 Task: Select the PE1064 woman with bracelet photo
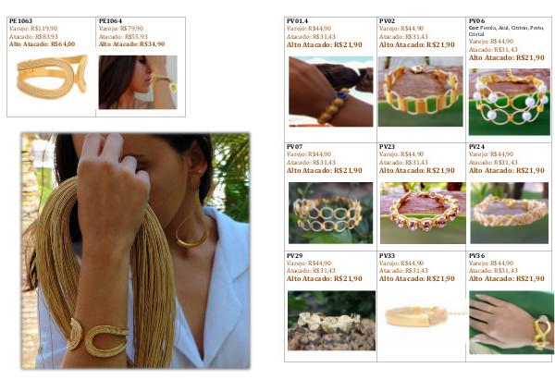pyautogui.click(x=138, y=82)
